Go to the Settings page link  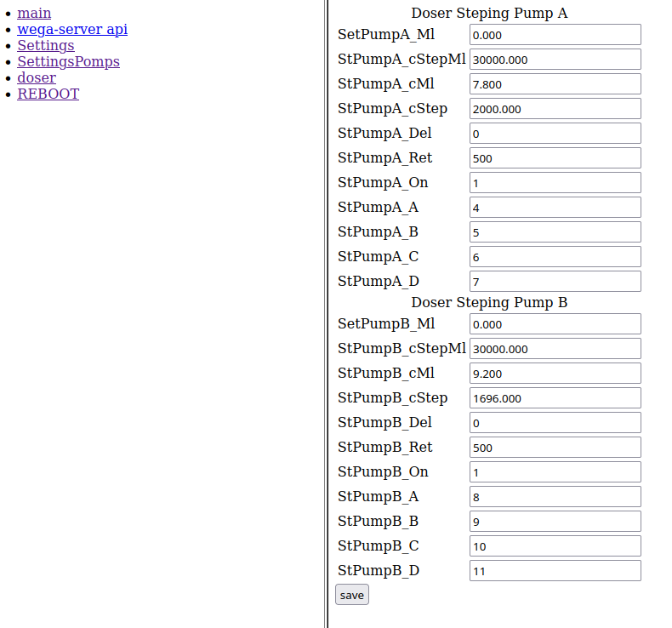45,45
